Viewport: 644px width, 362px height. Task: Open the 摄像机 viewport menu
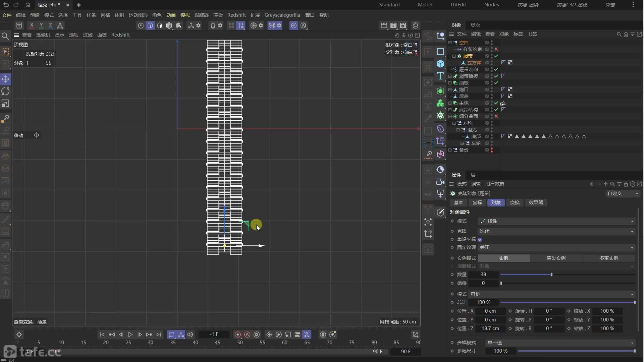[43, 35]
